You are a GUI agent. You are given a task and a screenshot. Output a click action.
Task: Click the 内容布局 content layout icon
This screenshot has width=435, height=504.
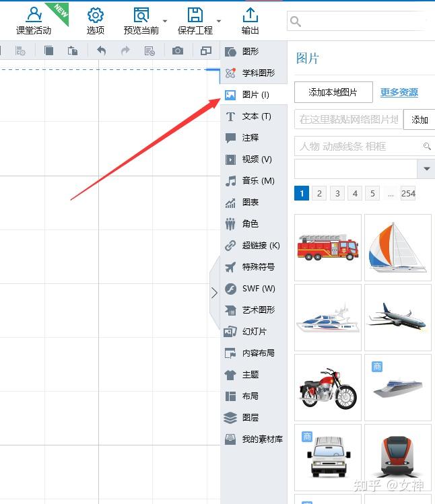tap(230, 353)
